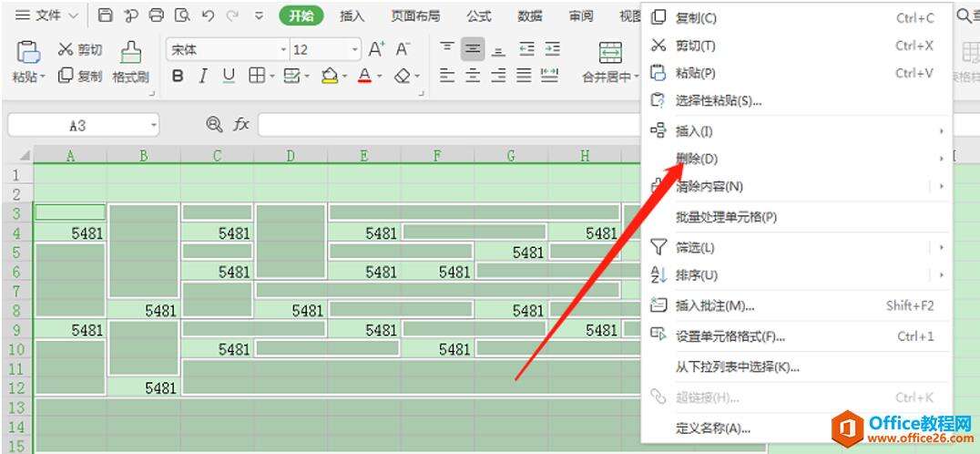Click the eraser clear formatting icon
The width and height of the screenshot is (980, 454).
point(403,76)
